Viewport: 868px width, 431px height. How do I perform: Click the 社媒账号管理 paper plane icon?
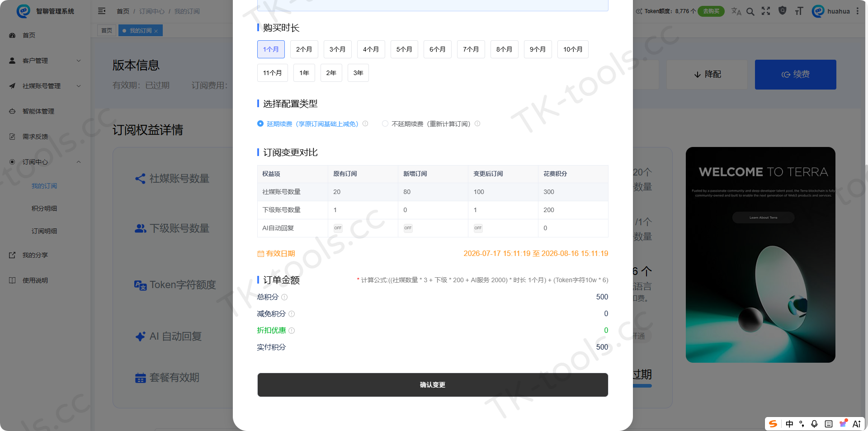click(12, 86)
